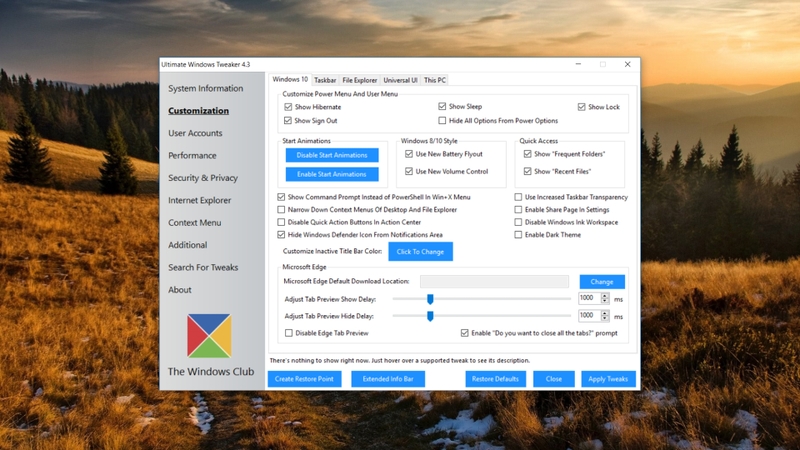Click Disable Start Animations button
Image resolution: width=800 pixels, height=450 pixels.
click(x=332, y=155)
